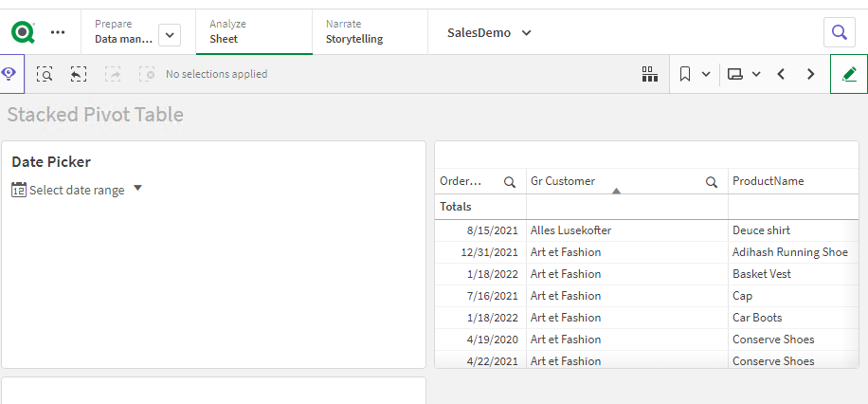The width and height of the screenshot is (868, 404).
Task: Open the Insight Advisor grid icon
Action: pyautogui.click(x=649, y=74)
